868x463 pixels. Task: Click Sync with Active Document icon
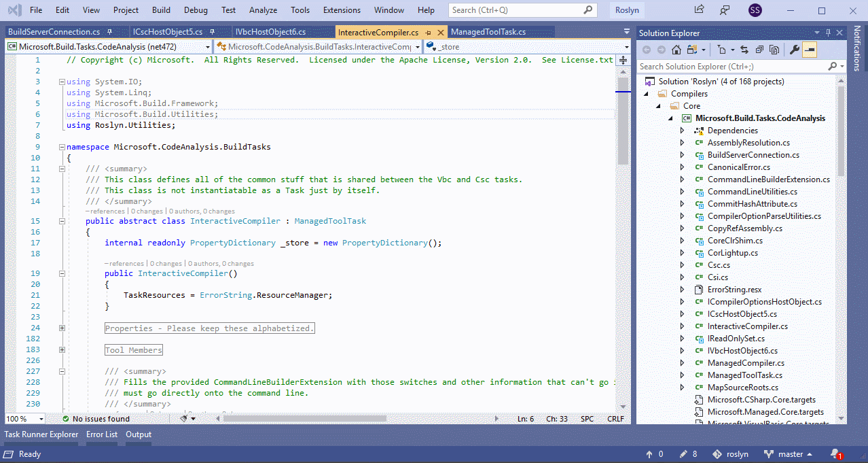click(x=744, y=50)
